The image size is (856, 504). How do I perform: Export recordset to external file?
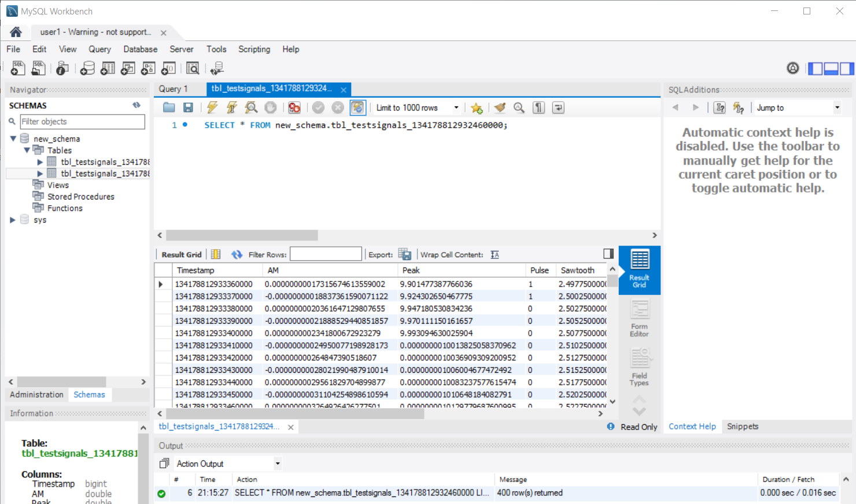405,254
